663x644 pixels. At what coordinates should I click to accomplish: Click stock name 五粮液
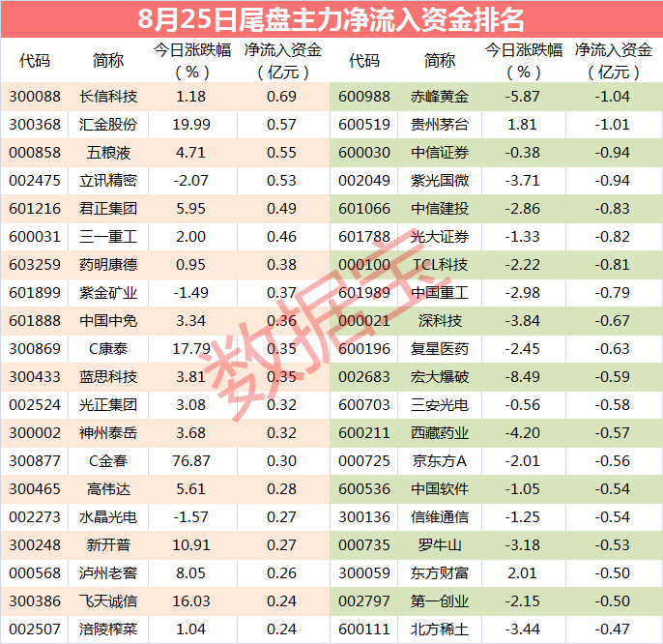pos(108,153)
